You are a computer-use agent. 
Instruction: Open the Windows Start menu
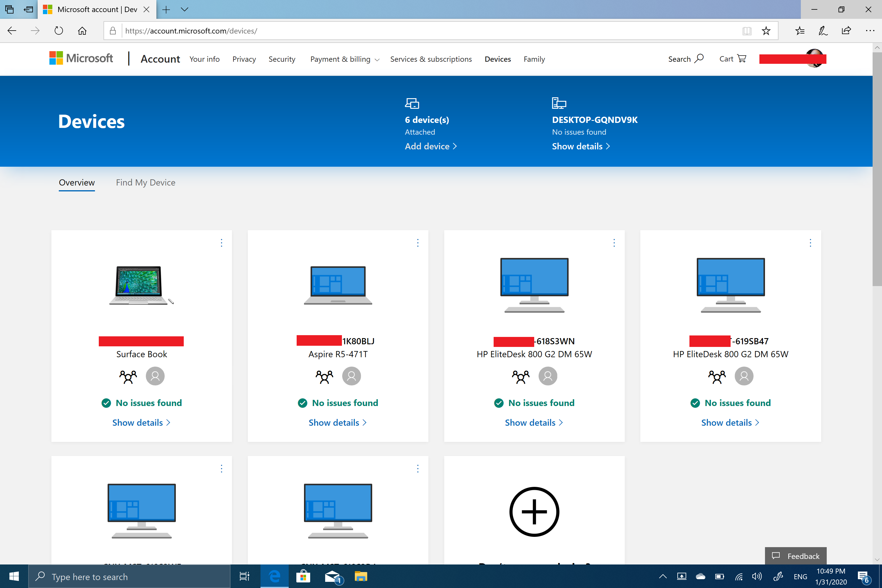[x=14, y=576]
